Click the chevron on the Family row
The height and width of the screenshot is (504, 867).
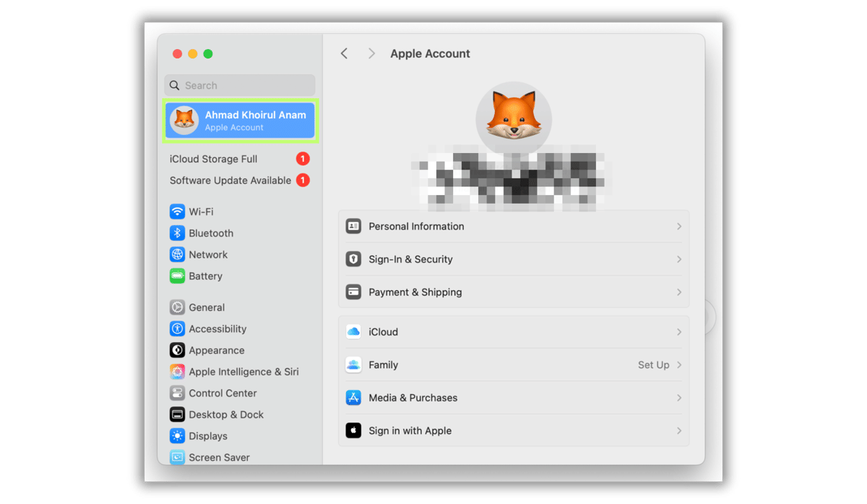(679, 365)
